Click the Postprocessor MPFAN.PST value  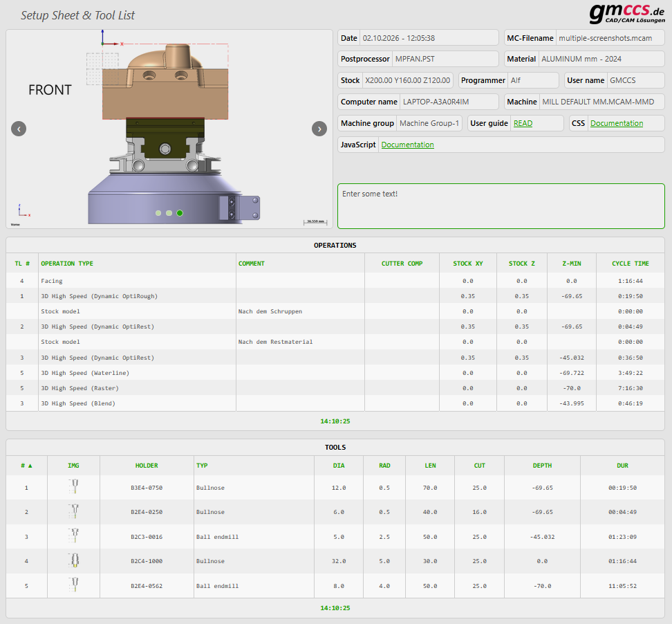point(415,59)
